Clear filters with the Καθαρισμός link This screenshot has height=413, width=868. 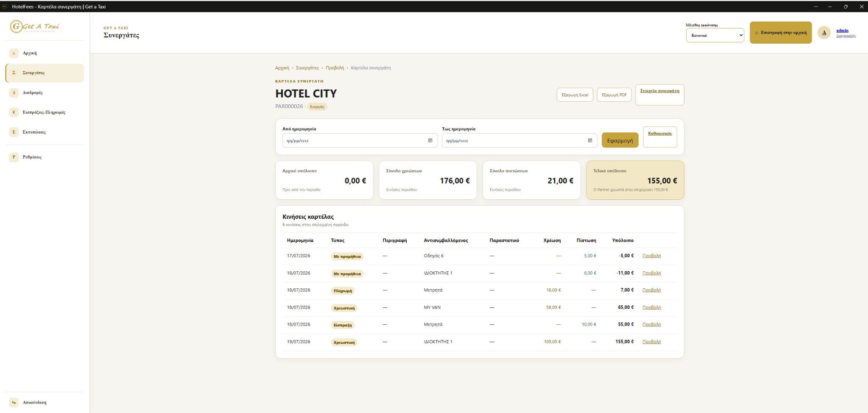(660, 134)
